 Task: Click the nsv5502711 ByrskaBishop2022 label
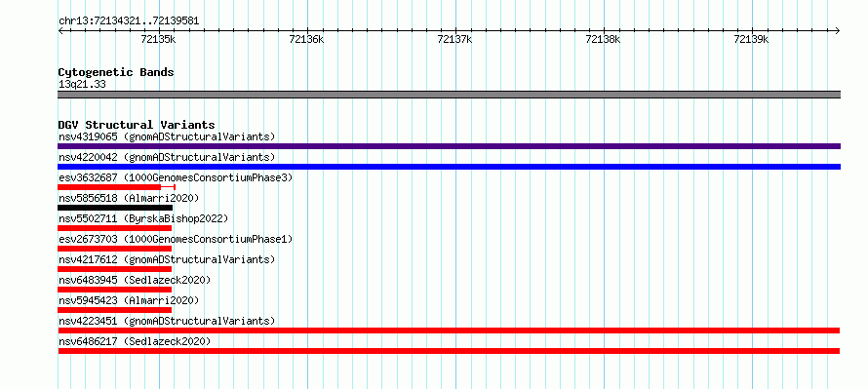142,218
